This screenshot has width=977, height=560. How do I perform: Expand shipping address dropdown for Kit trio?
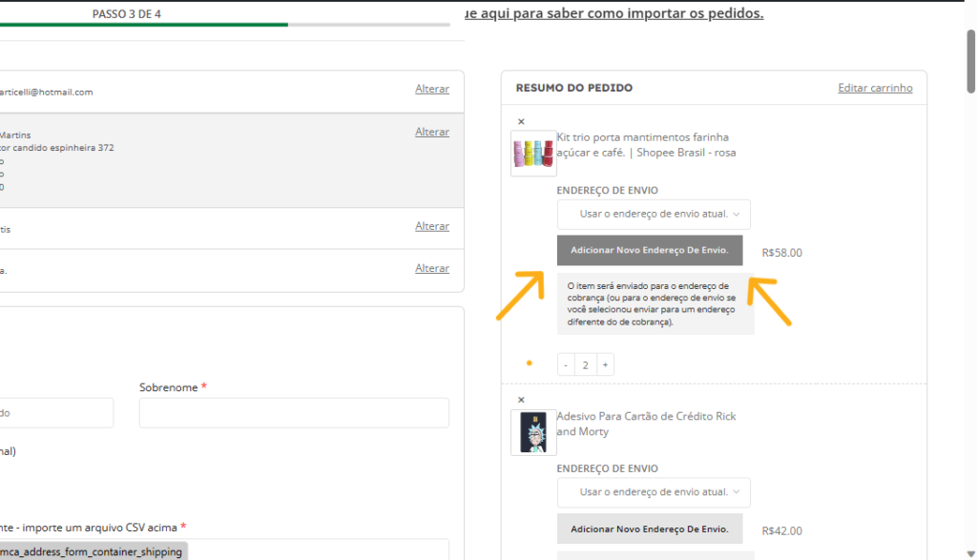(x=654, y=214)
